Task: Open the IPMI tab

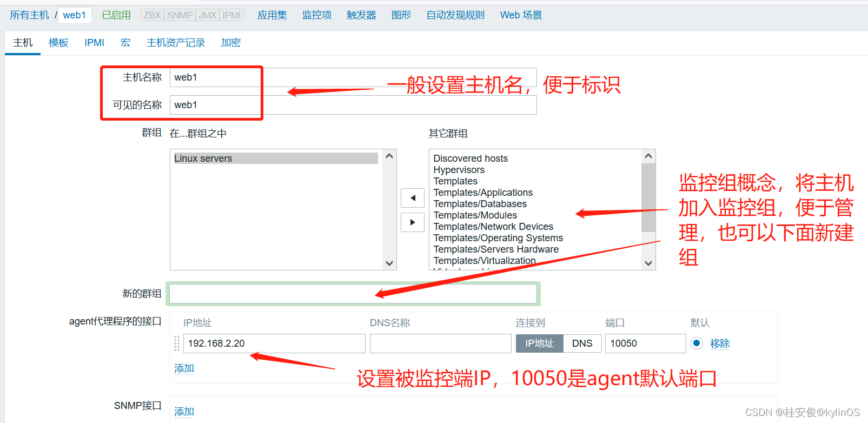Action: (94, 43)
